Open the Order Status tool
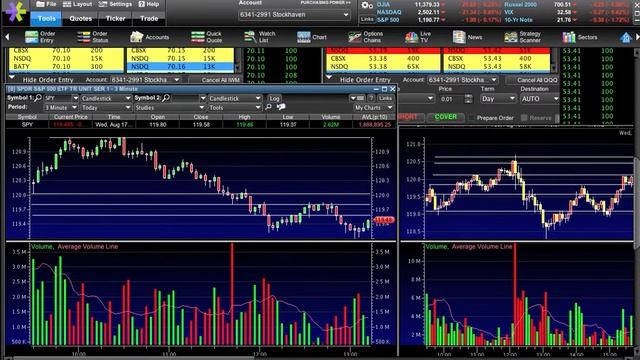The width and height of the screenshot is (640, 360). (x=93, y=37)
